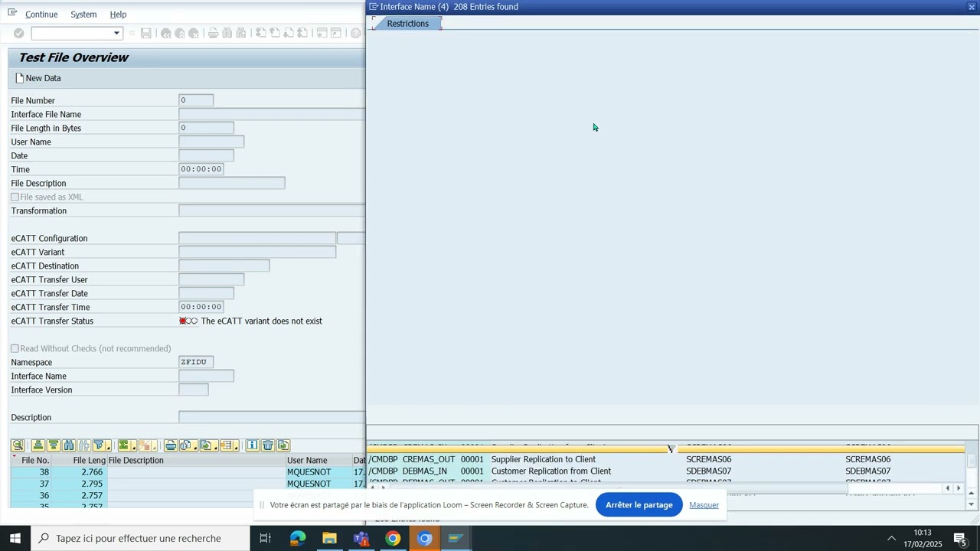This screenshot has width=980, height=551.
Task: Click the eCATT Variant input field
Action: tap(257, 252)
